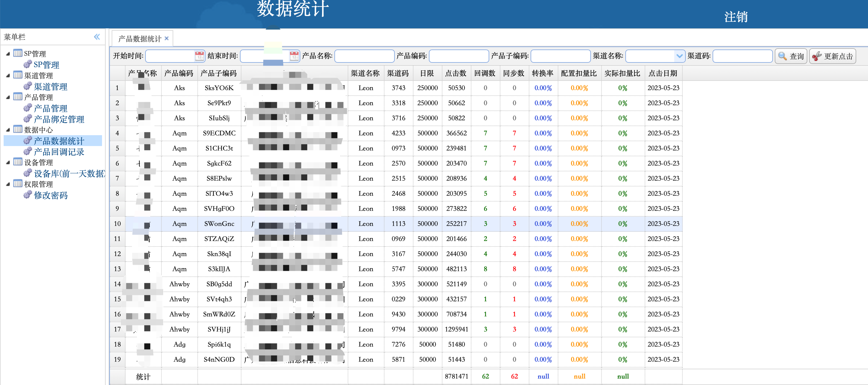Select row number 13
868x385 pixels.
pos(117,269)
